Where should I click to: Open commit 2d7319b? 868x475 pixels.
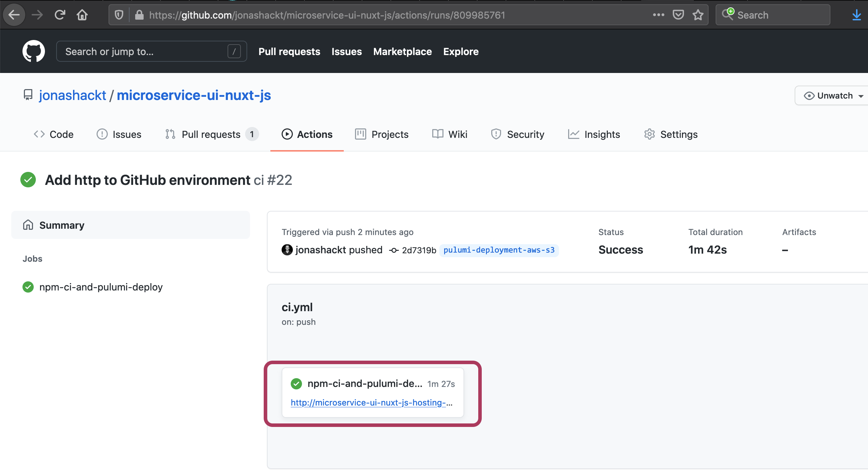(x=419, y=250)
